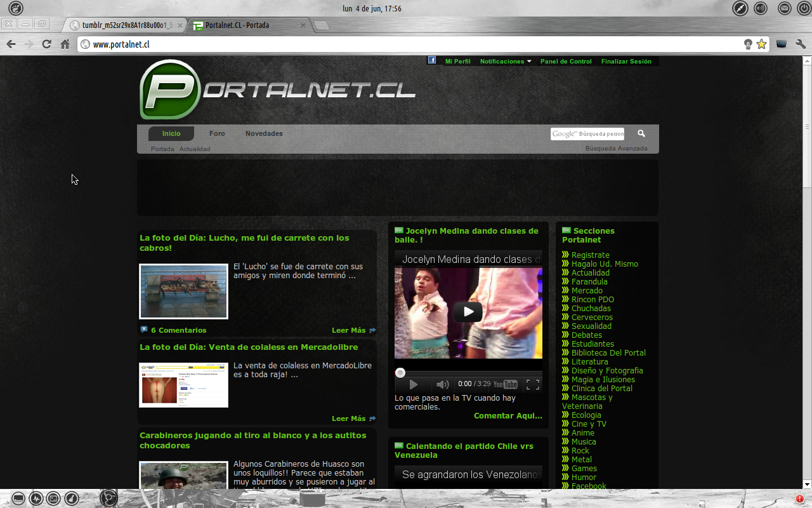Start the video with the center play overlay
Screen dimensions: 812x508
point(468,312)
